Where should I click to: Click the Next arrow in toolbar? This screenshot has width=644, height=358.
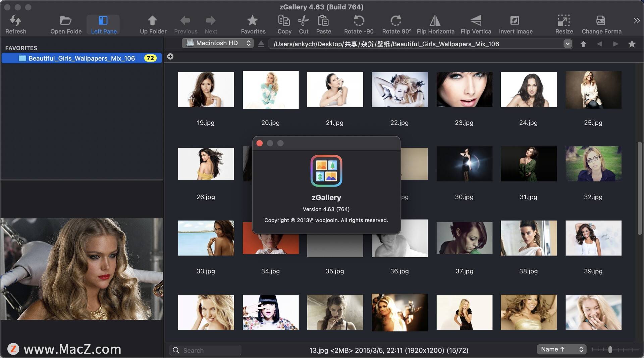click(211, 21)
